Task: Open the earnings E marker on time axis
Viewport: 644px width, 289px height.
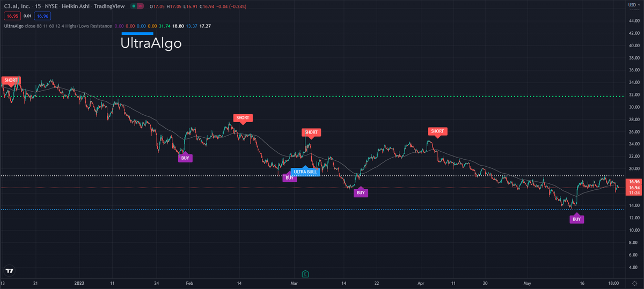Action: 305,273
